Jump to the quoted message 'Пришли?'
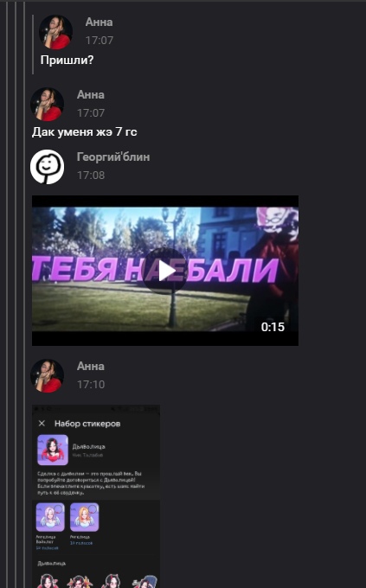366x588 pixels. (x=67, y=60)
